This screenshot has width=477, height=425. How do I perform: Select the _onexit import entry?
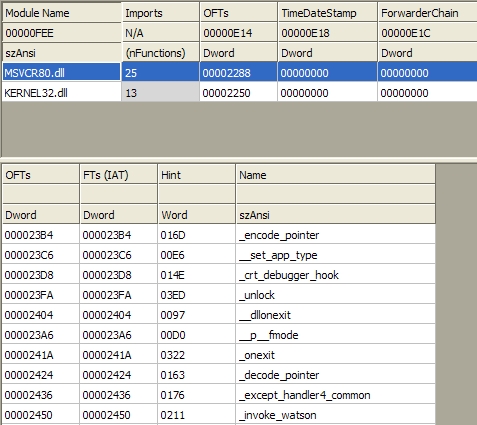tap(219, 355)
